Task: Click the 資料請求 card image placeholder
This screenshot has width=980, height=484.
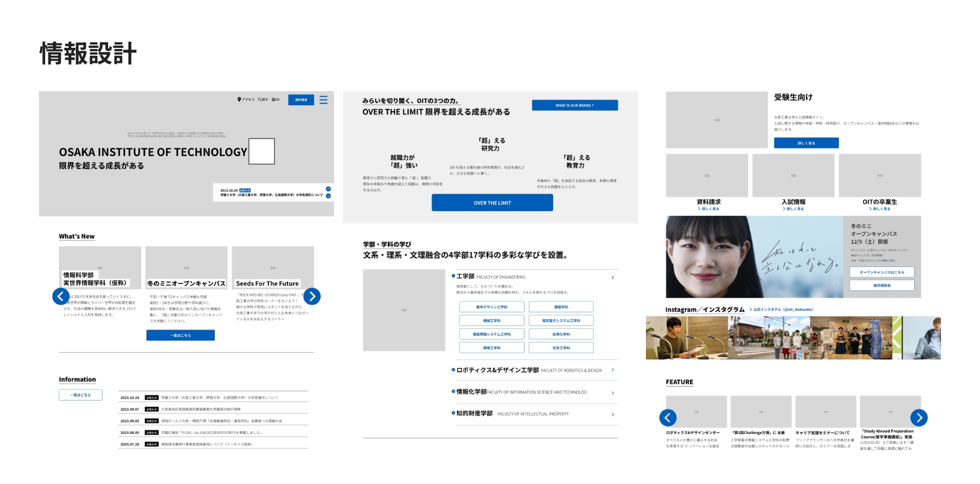Action: click(x=707, y=175)
